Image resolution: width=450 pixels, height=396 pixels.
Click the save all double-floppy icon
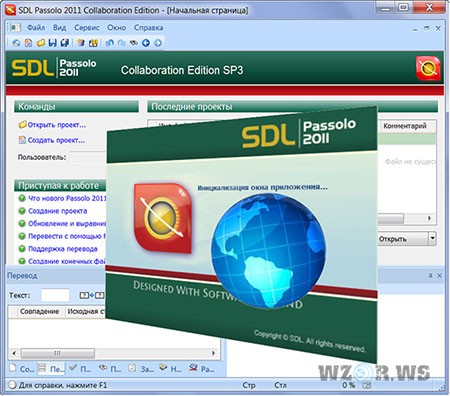pyautogui.click(x=65, y=43)
